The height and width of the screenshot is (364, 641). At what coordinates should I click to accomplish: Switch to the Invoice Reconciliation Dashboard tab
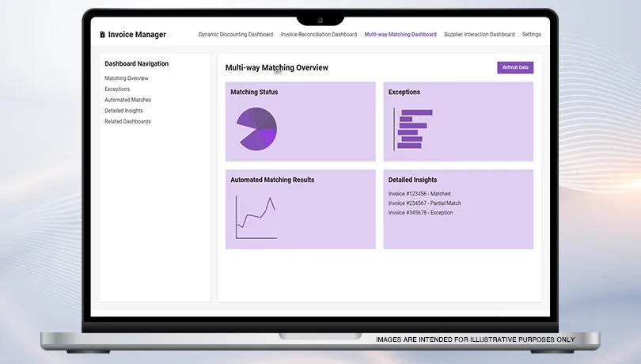319,35
